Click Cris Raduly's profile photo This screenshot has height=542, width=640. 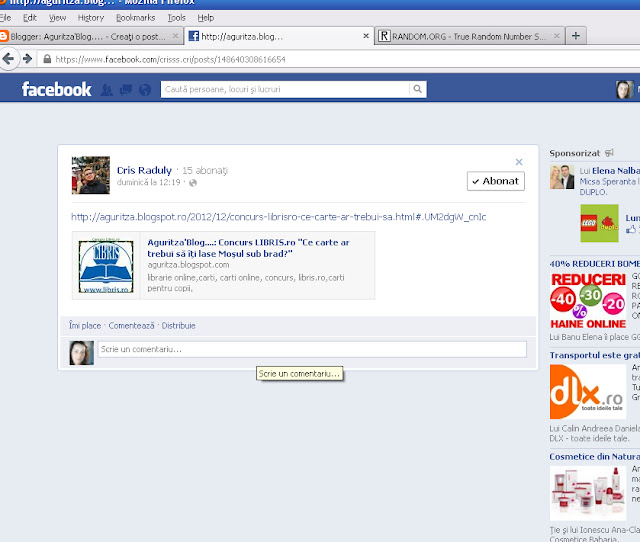(91, 175)
